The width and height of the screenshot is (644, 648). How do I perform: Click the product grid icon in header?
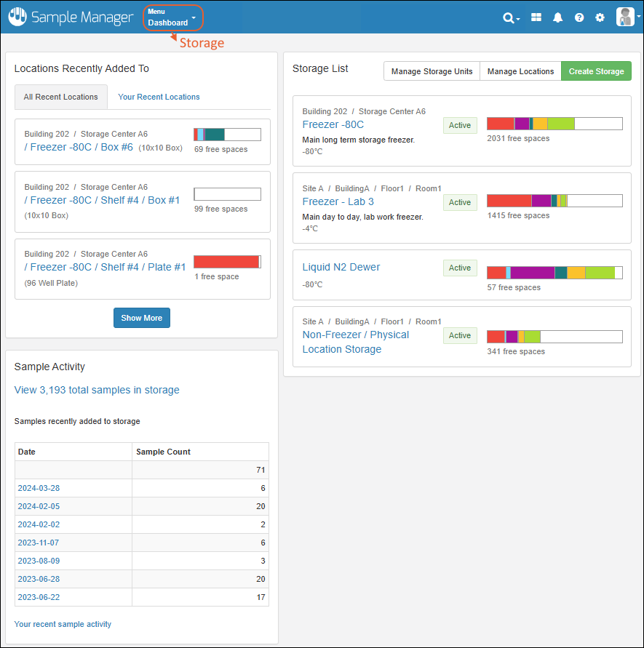[536, 17]
